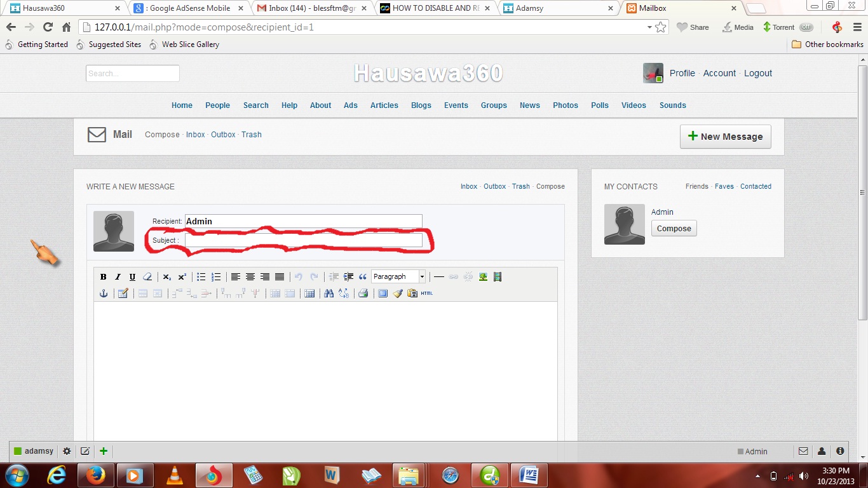This screenshot has height=488, width=868.
Task: Apply italic formatting in the editor
Action: click(118, 277)
